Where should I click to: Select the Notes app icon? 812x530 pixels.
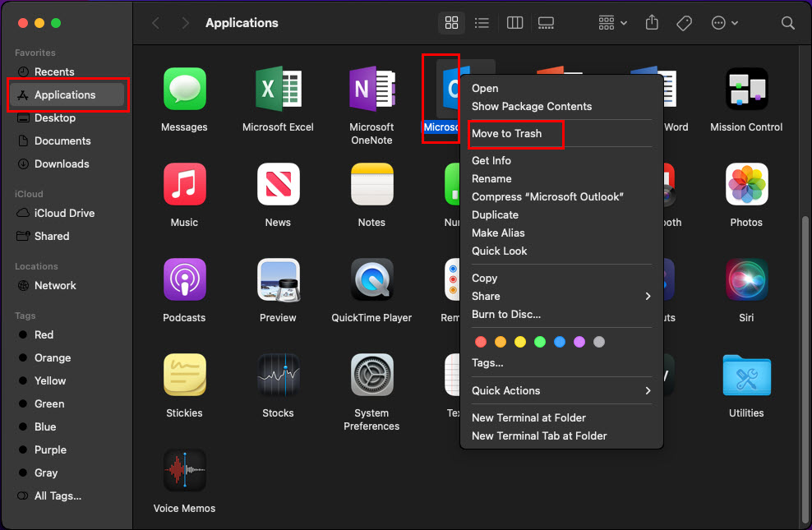pyautogui.click(x=371, y=184)
